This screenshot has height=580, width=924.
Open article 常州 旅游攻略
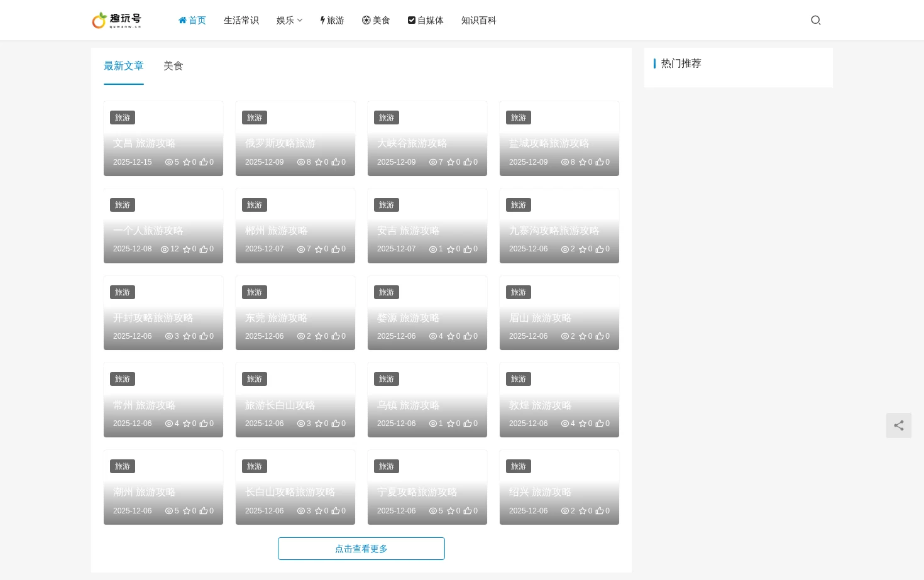pyautogui.click(x=144, y=406)
